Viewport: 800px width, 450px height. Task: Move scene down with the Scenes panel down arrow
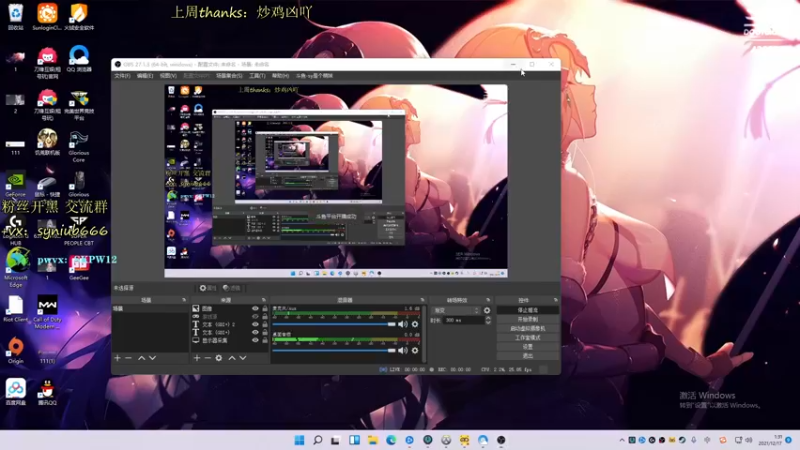pyautogui.click(x=152, y=358)
